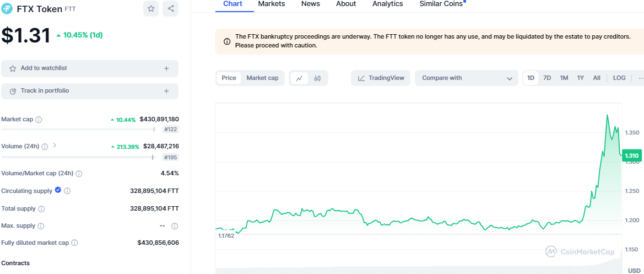
Task: Click the 4.54% volume ratio value
Action: pyautogui.click(x=170, y=174)
